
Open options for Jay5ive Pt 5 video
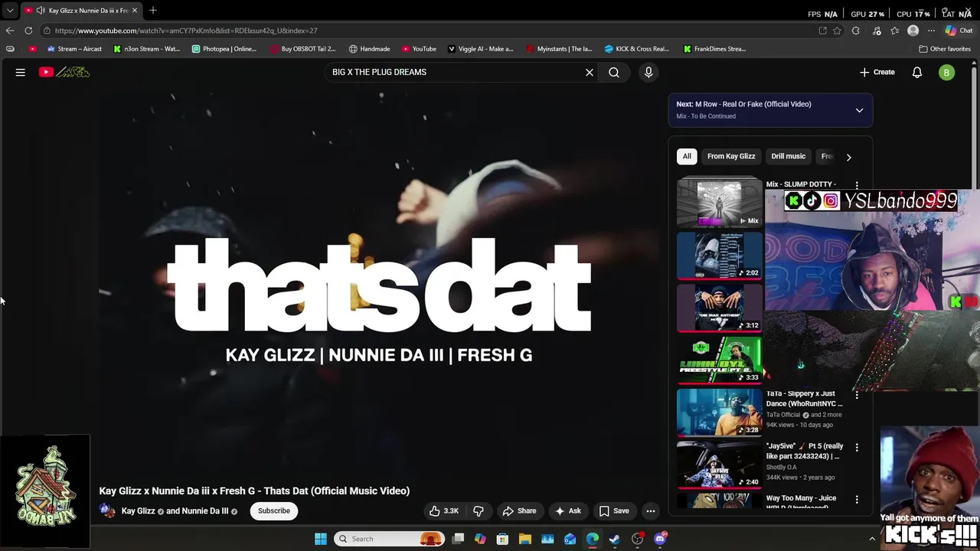tap(857, 447)
